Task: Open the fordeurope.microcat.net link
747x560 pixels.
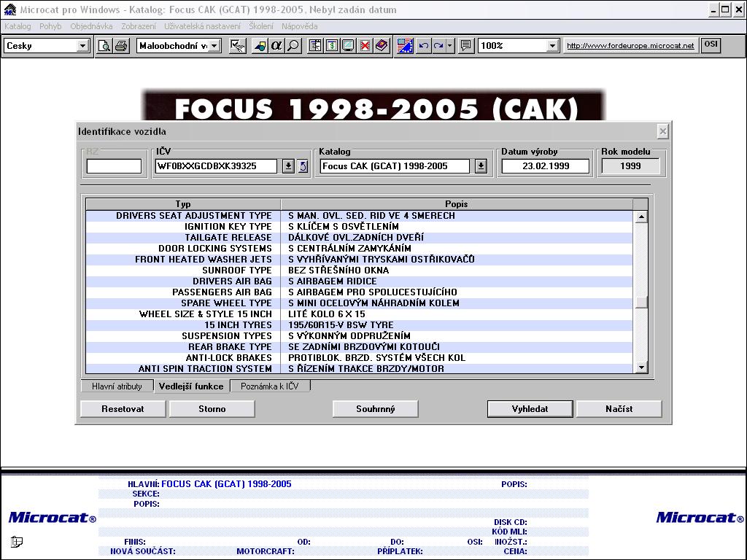Action: pos(630,46)
